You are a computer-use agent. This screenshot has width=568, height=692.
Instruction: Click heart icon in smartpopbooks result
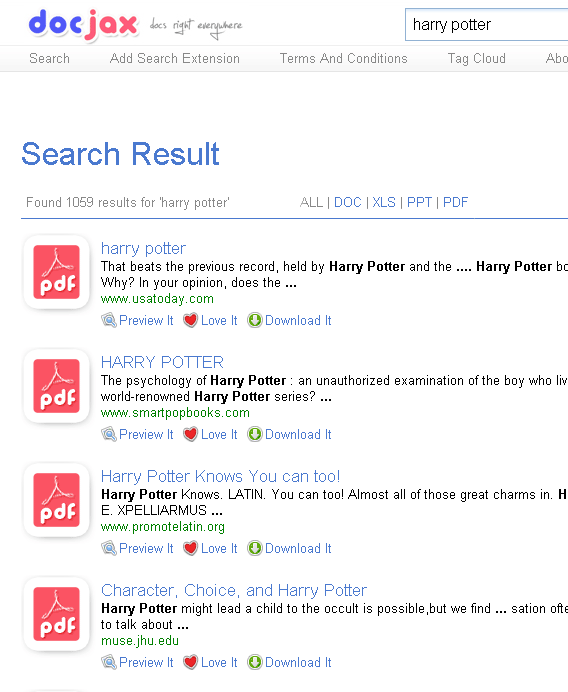(190, 434)
